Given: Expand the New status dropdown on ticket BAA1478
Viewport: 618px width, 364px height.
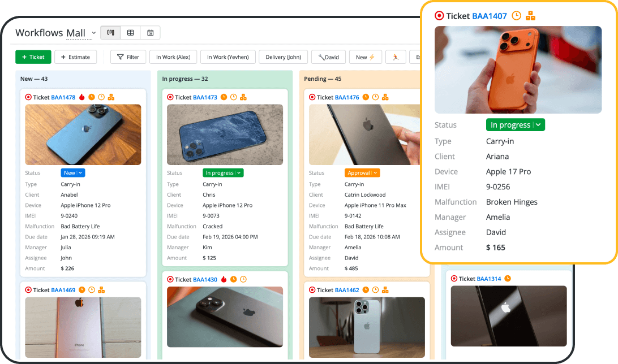Looking at the screenshot, I should (x=74, y=172).
